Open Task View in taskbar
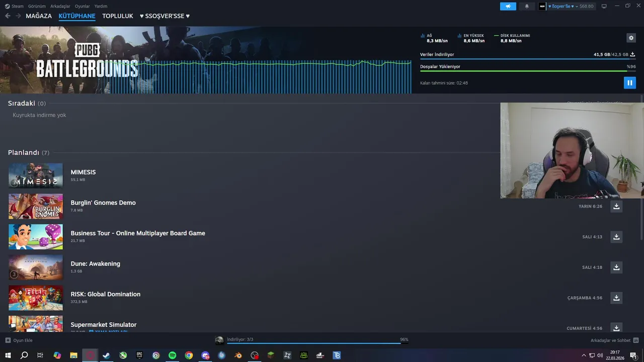 pyautogui.click(x=40, y=355)
